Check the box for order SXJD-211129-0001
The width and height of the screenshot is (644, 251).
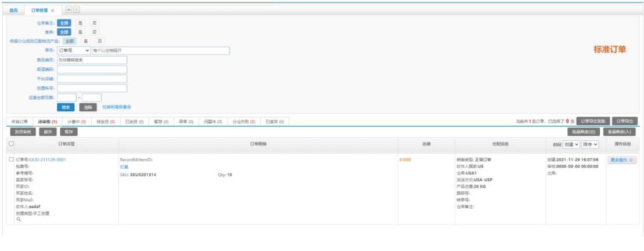[11, 159]
